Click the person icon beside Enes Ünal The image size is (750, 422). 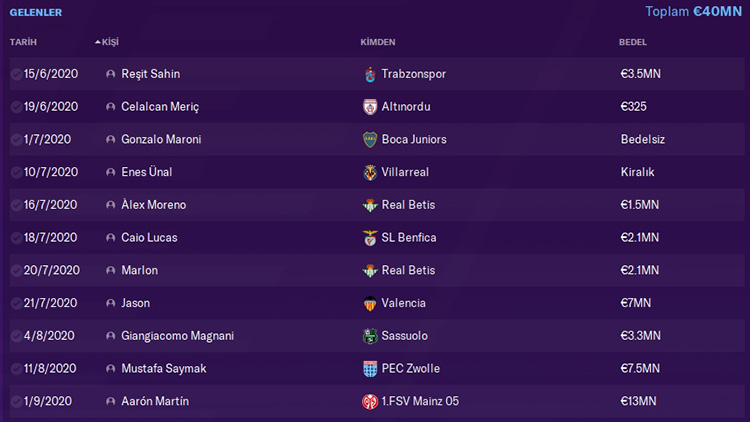(110, 172)
